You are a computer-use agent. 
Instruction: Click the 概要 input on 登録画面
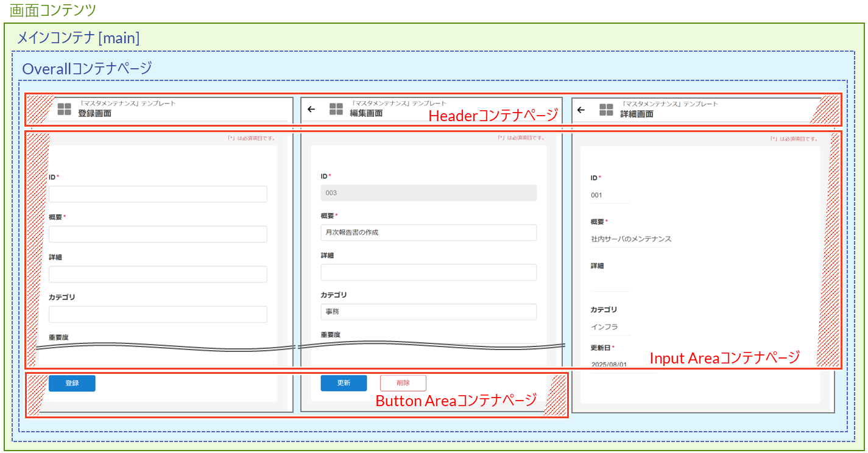pyautogui.click(x=158, y=234)
